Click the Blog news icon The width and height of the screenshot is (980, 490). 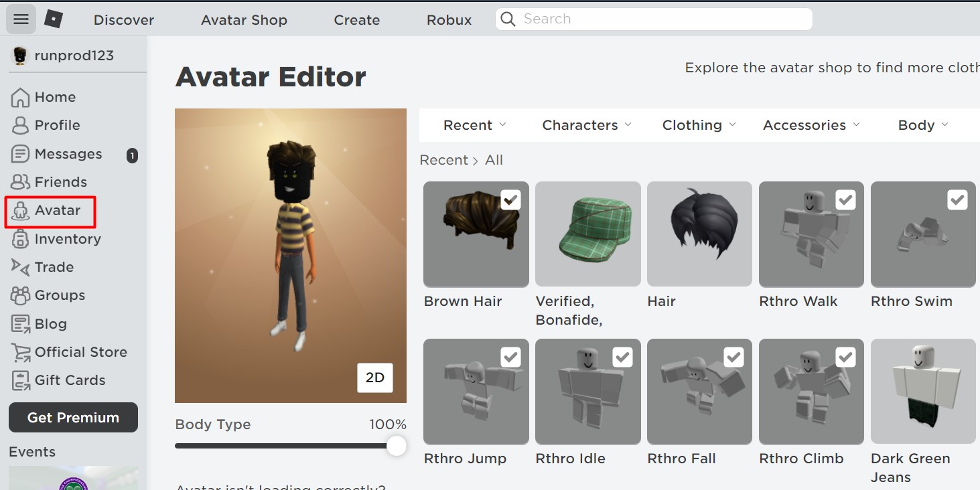20,324
